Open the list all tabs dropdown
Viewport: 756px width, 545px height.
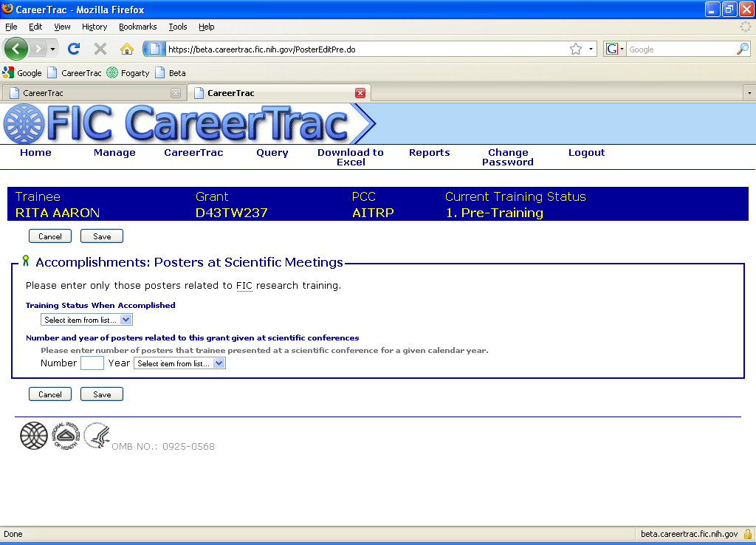click(x=749, y=93)
